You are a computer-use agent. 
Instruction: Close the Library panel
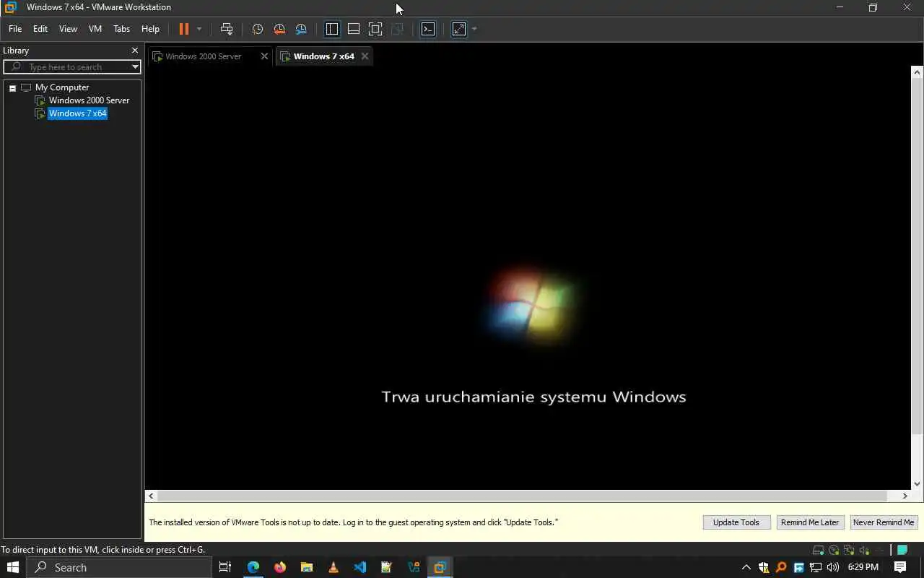pyautogui.click(x=134, y=51)
